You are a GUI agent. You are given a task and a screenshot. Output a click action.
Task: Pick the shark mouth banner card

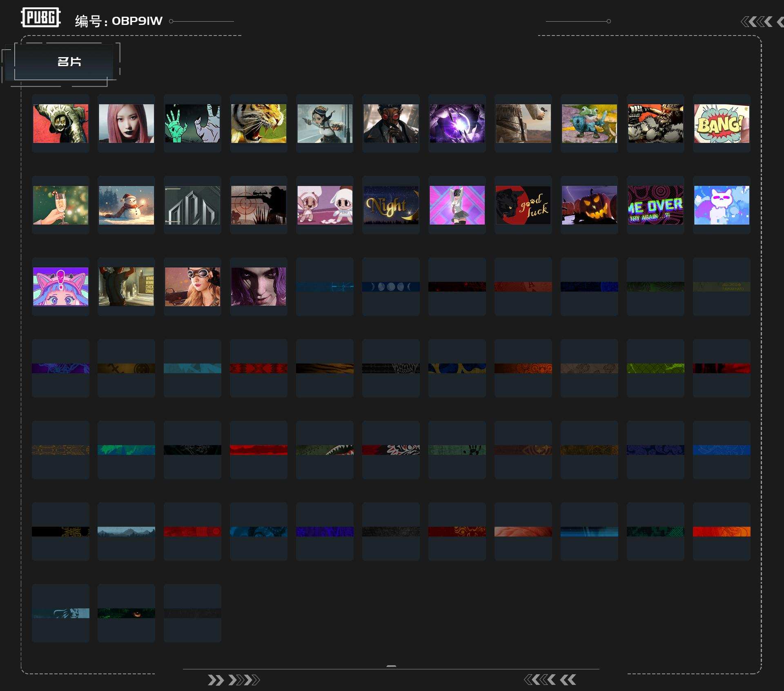click(325, 450)
